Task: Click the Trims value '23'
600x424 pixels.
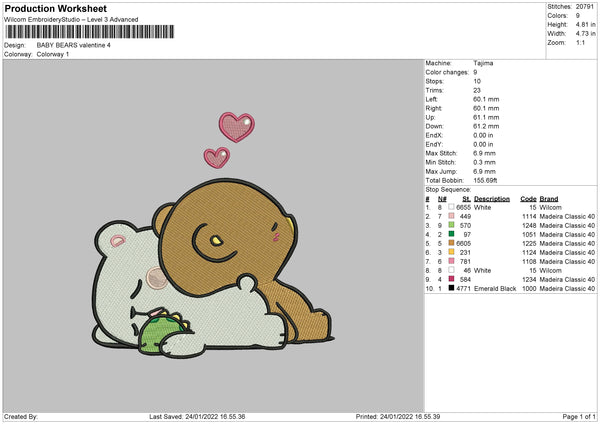Action: coord(477,90)
